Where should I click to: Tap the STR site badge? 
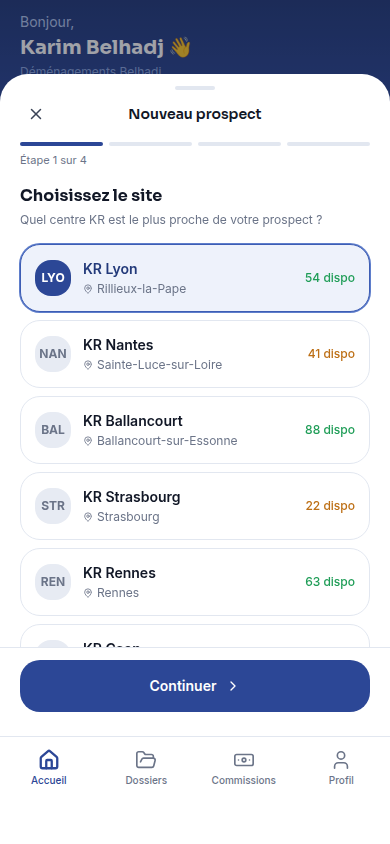pyautogui.click(x=53, y=505)
